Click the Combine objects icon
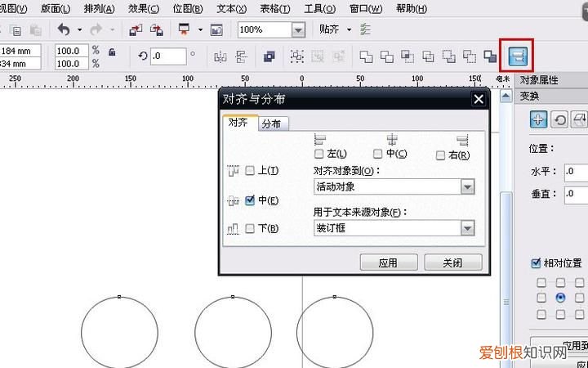Screen dimensions: 588x368 [x=269, y=56]
